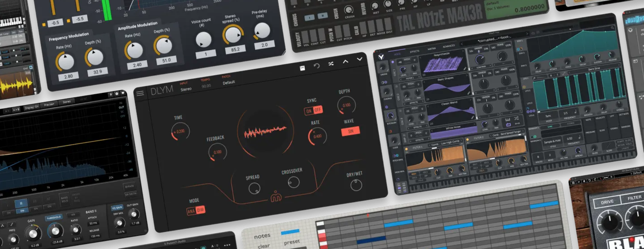Click the heart icon in the EQ plugin
644x249 pixels.
(x=123, y=93)
